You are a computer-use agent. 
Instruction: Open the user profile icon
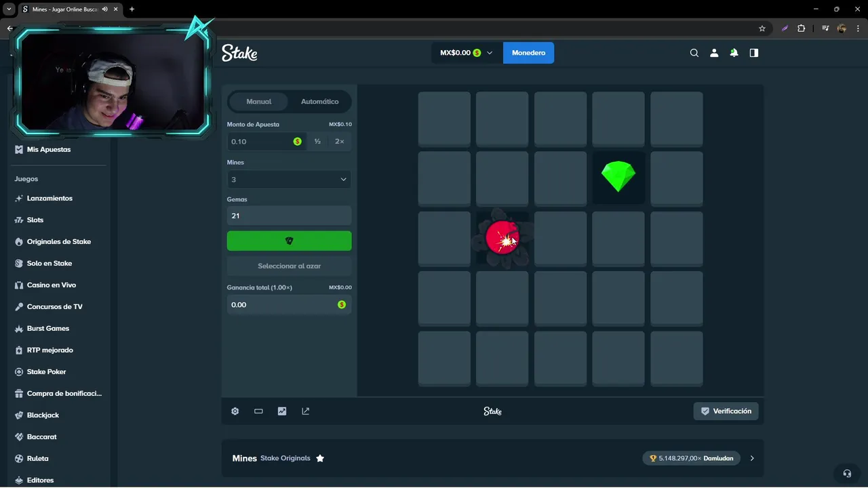coord(714,53)
